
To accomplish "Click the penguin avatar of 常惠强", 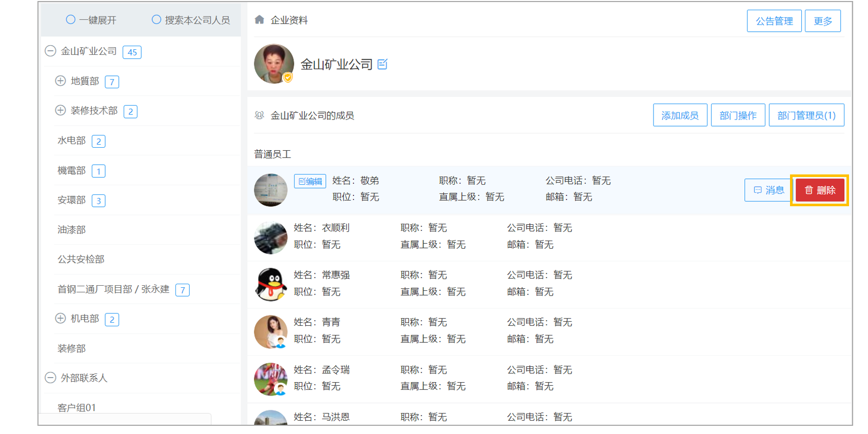I will click(271, 284).
